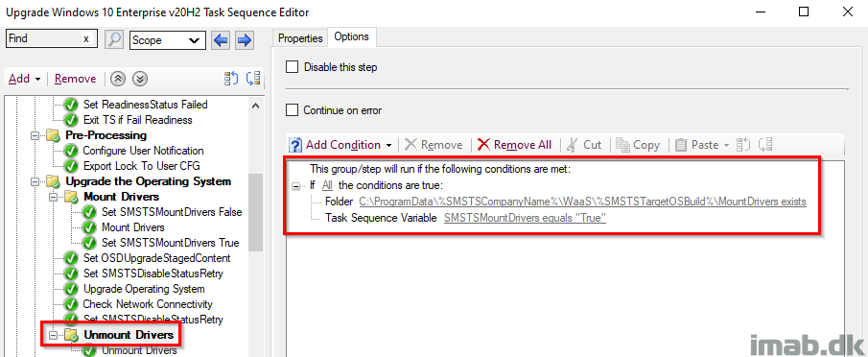Viewport: 868px width, 357px height.
Task: Switch to the Options tab
Action: pyautogui.click(x=352, y=36)
